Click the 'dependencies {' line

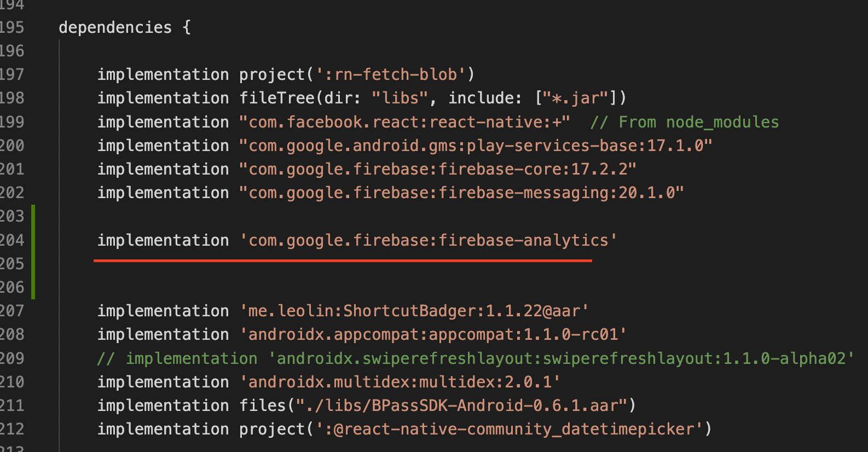tap(125, 27)
